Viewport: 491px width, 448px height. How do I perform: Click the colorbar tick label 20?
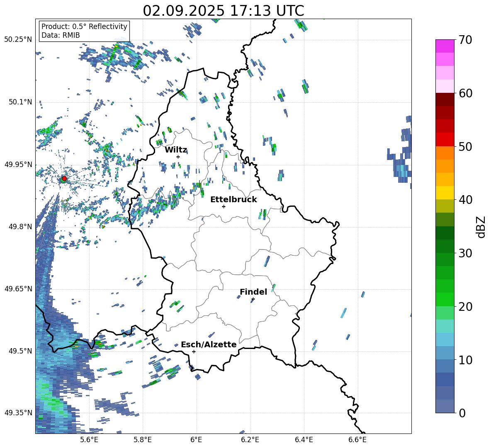point(465,307)
